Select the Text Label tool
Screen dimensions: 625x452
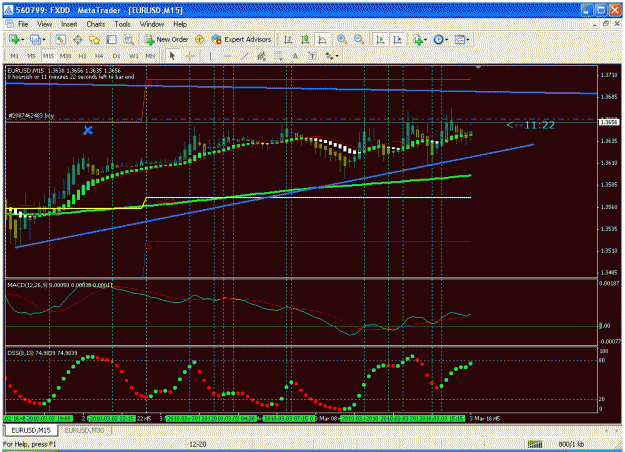312,56
